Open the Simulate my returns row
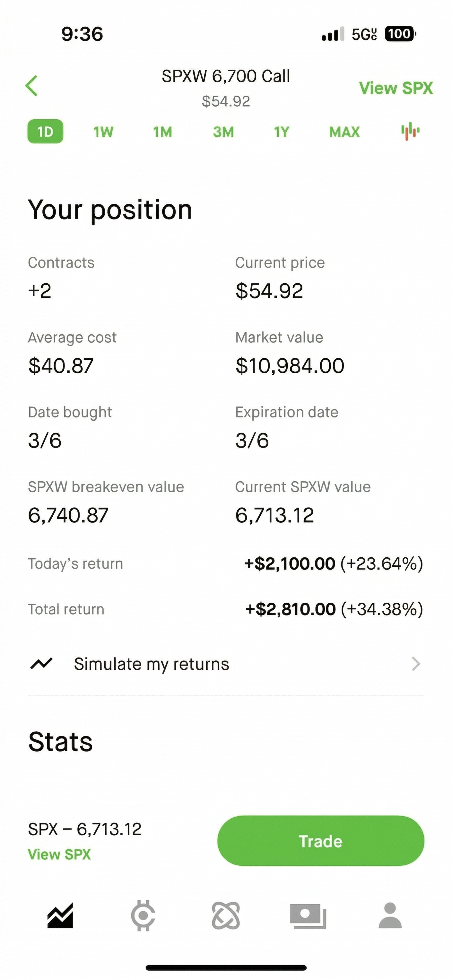This screenshot has height=980, width=452. coord(152,664)
